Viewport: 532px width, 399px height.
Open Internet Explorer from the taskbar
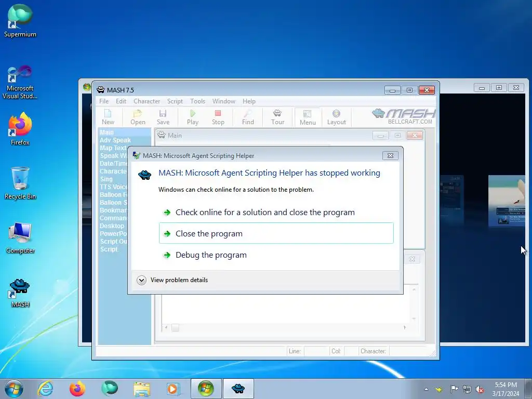(46, 389)
